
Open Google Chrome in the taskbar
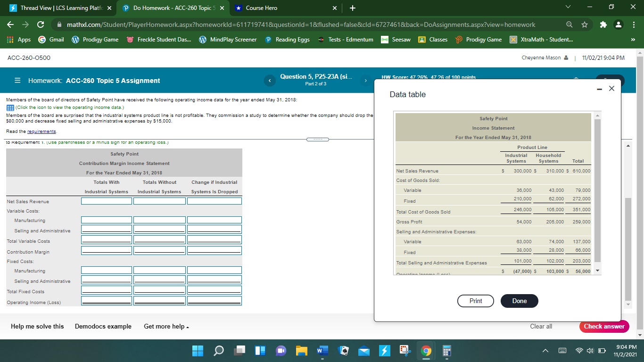pos(426,351)
